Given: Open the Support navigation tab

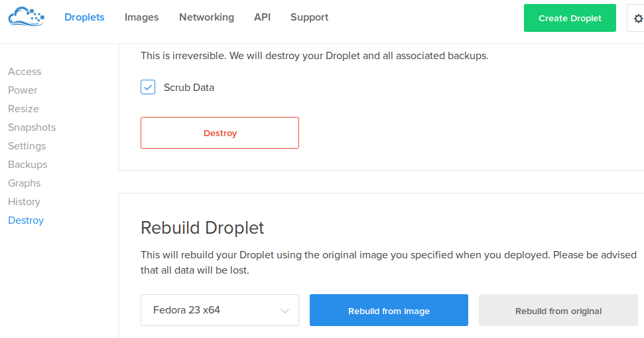Looking at the screenshot, I should (309, 17).
